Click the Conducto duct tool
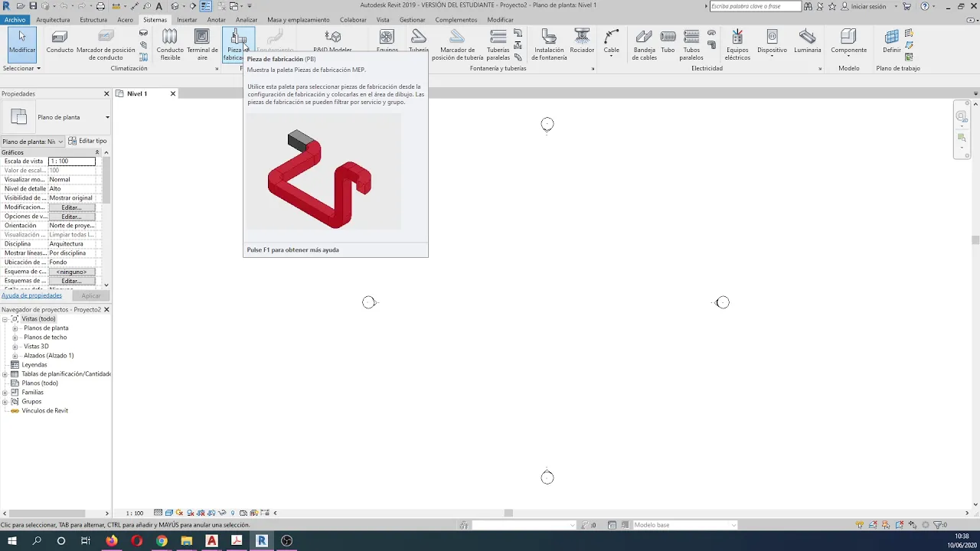 pyautogui.click(x=60, y=43)
